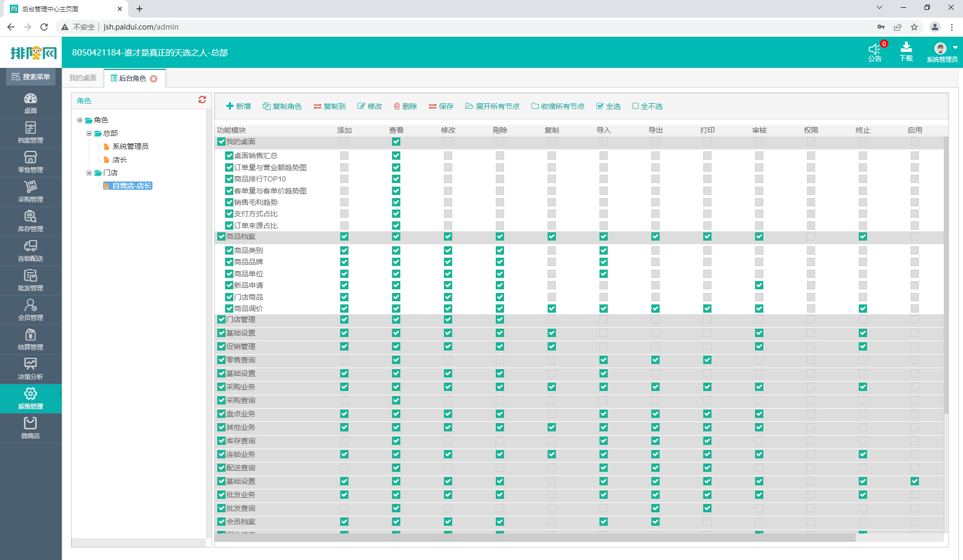
Task: Open 微商店 in the sidebar
Action: click(31, 428)
